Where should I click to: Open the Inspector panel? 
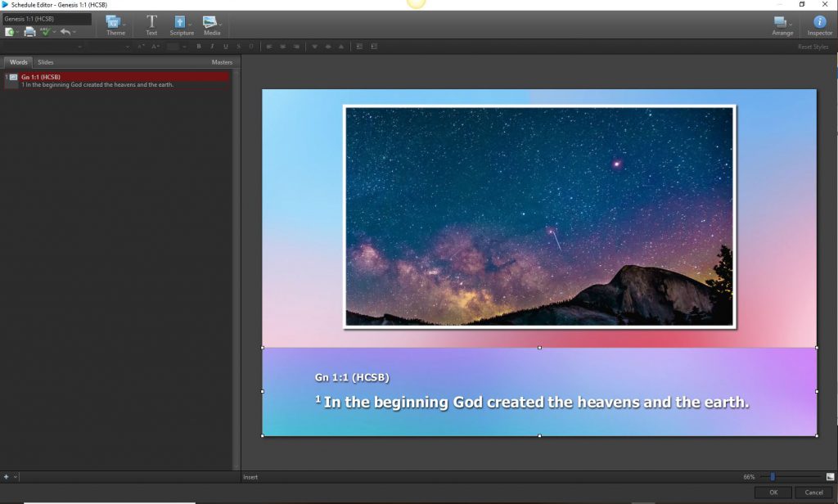[x=819, y=25]
